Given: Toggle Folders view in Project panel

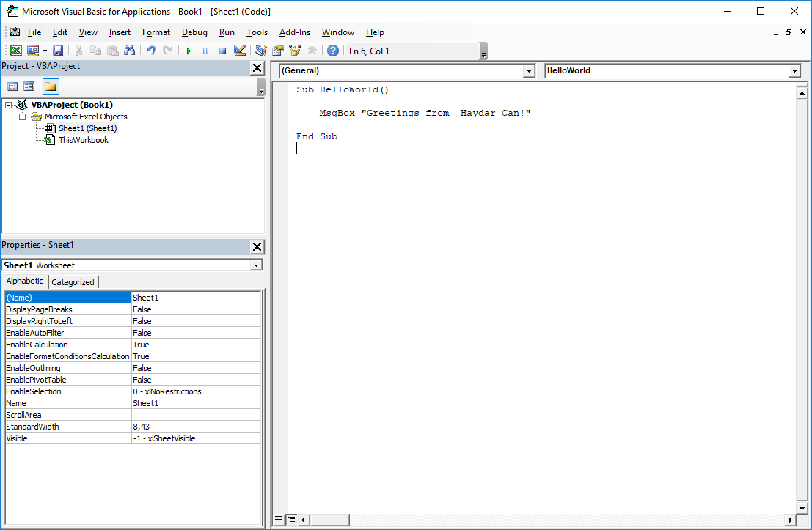Looking at the screenshot, I should (x=50, y=87).
